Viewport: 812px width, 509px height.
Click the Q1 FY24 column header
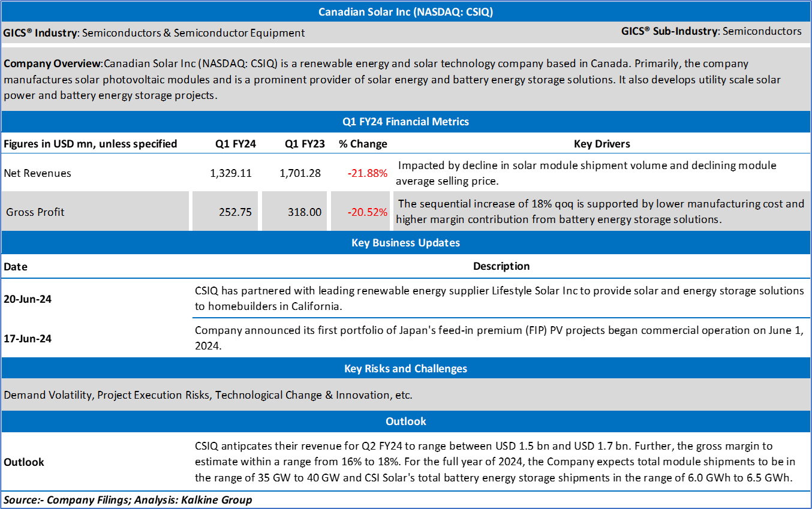(236, 144)
